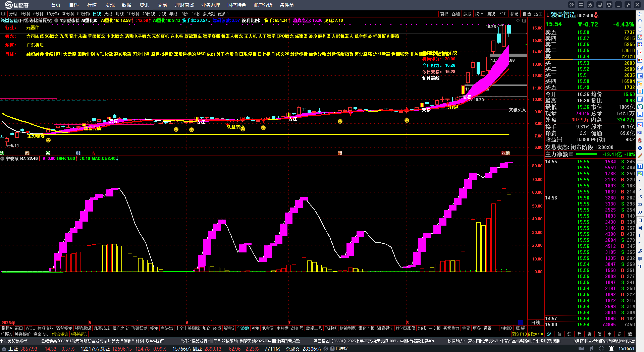Click the 图文F10 button
This screenshot has height=352, width=644.
coord(519,334)
